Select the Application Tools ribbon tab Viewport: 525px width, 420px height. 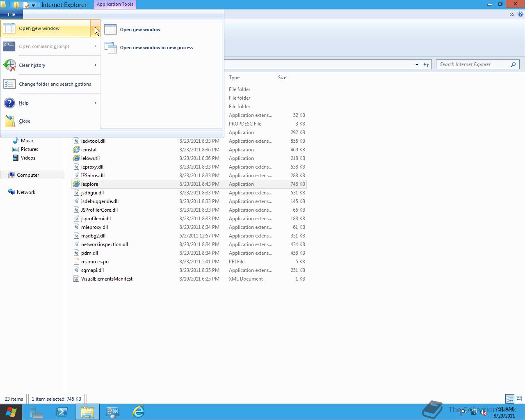tap(115, 4)
